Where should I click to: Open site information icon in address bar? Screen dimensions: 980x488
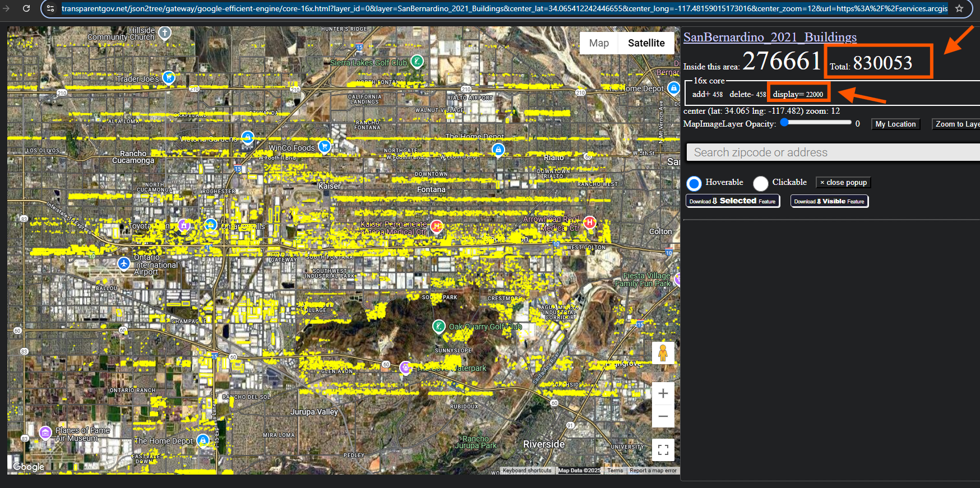coord(50,8)
